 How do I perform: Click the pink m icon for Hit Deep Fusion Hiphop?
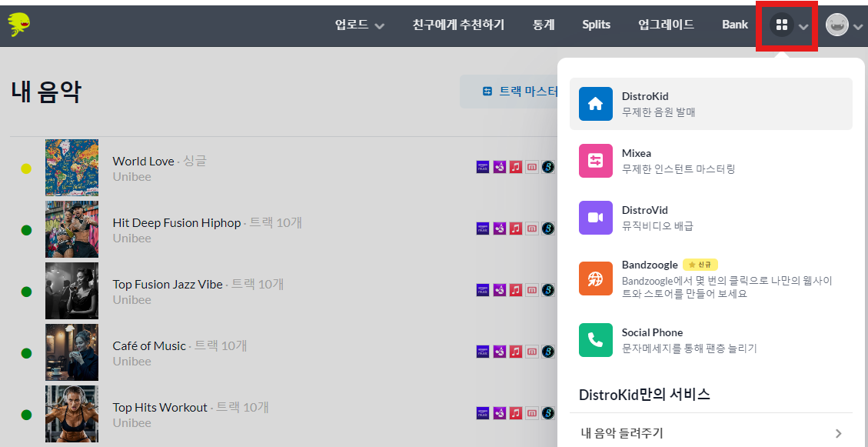pos(532,229)
